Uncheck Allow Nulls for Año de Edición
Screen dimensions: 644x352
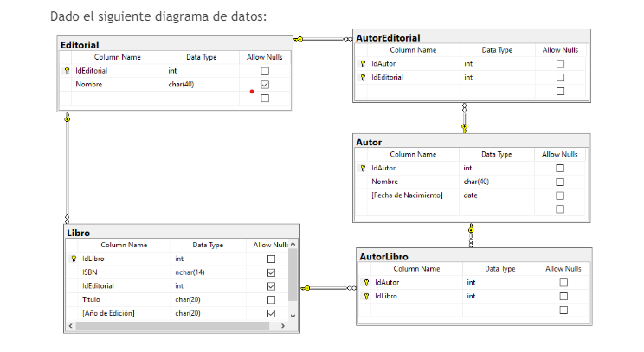coord(271,313)
